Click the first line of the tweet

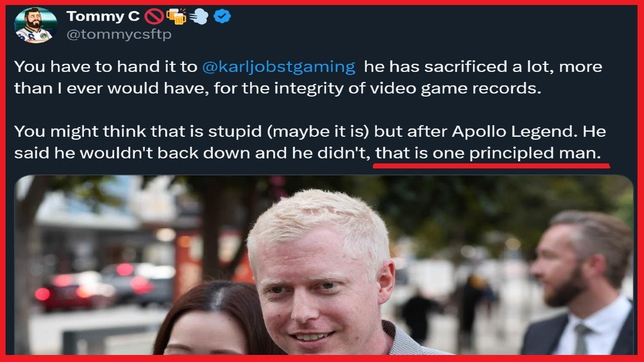[x=308, y=67]
